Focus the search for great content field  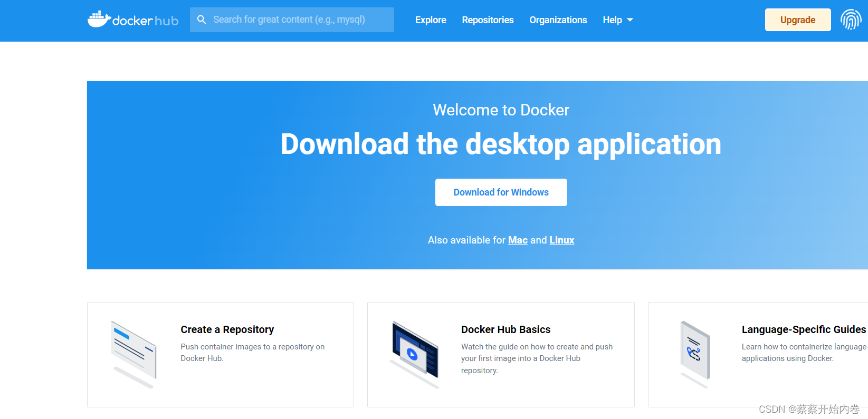(x=292, y=20)
